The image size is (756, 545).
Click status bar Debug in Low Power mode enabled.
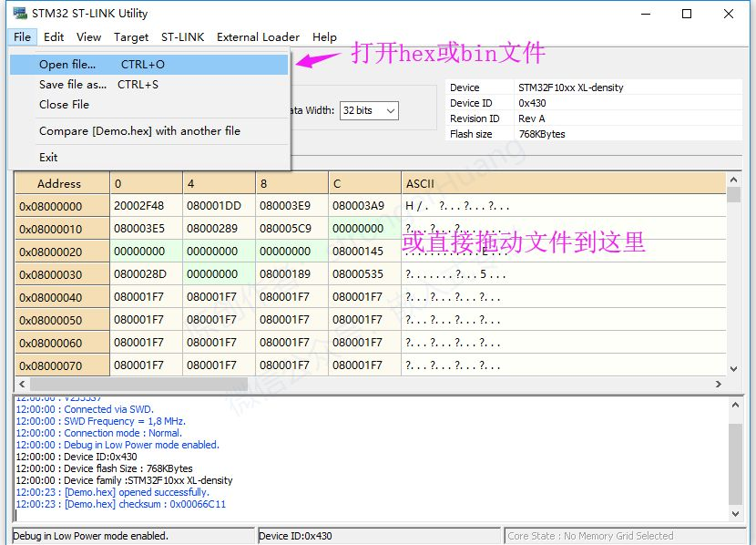(133, 536)
